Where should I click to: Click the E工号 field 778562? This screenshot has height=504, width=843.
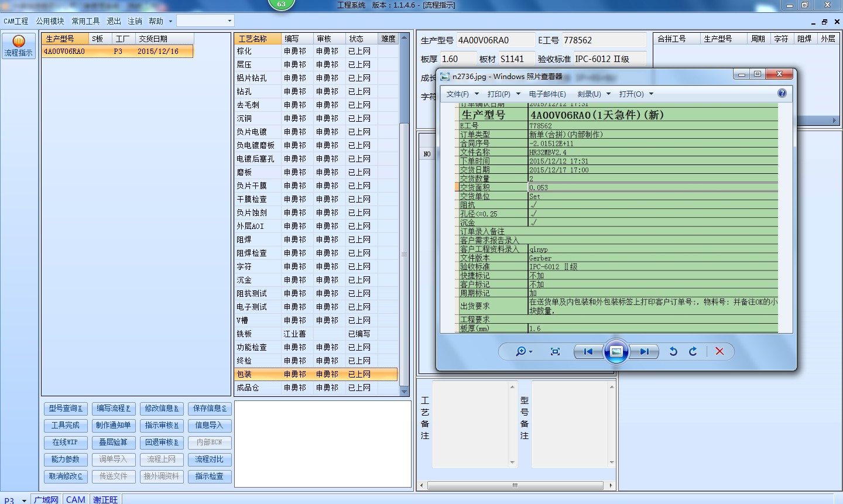(604, 40)
